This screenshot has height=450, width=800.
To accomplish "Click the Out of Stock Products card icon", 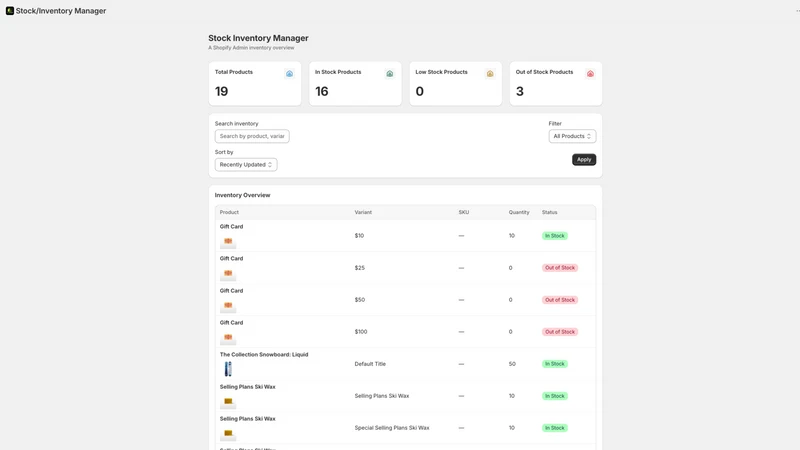I will (x=590, y=74).
